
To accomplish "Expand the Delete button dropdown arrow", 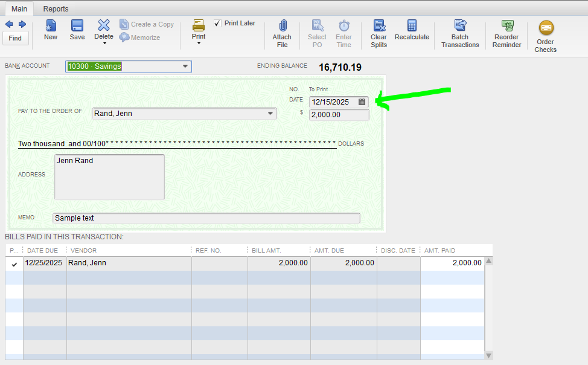I will click(x=104, y=44).
